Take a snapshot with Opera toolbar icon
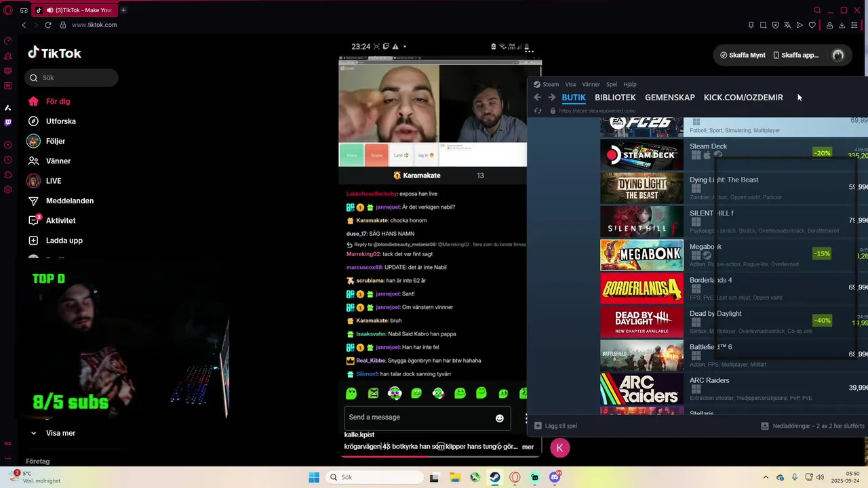This screenshot has height=488, width=868. [x=763, y=25]
